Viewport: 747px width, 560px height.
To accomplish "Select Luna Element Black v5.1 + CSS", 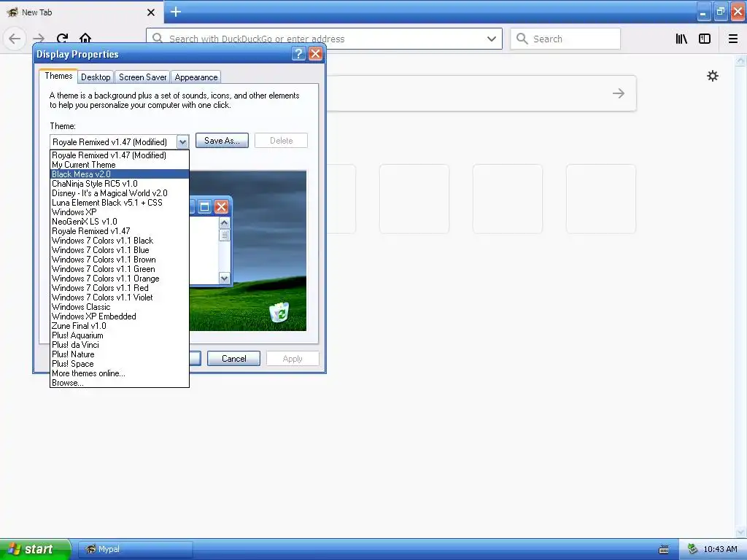I will pos(120,203).
